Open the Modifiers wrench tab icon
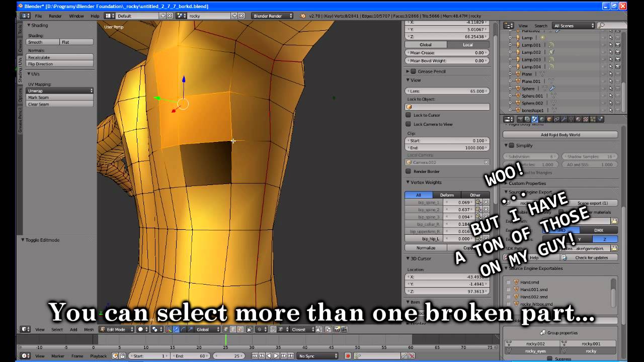The width and height of the screenshot is (644, 362). click(x=564, y=119)
